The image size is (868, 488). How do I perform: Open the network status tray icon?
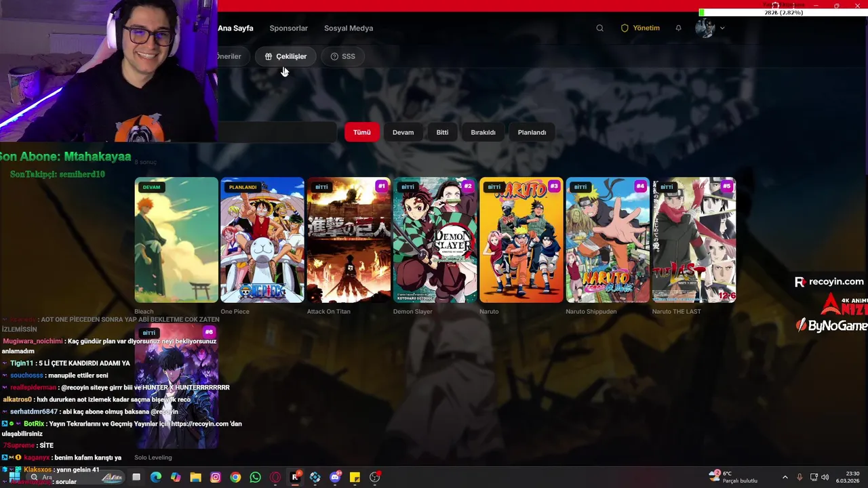[814, 477]
